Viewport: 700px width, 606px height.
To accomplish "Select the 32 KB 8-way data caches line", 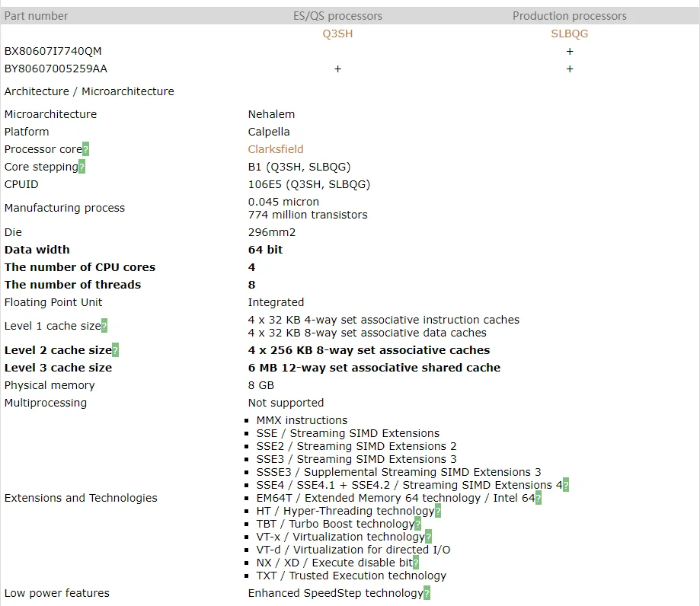I will [x=367, y=333].
